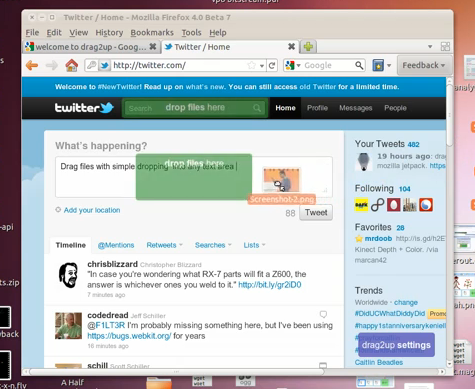Close the welcome to drag2up tab

[x=153, y=47]
